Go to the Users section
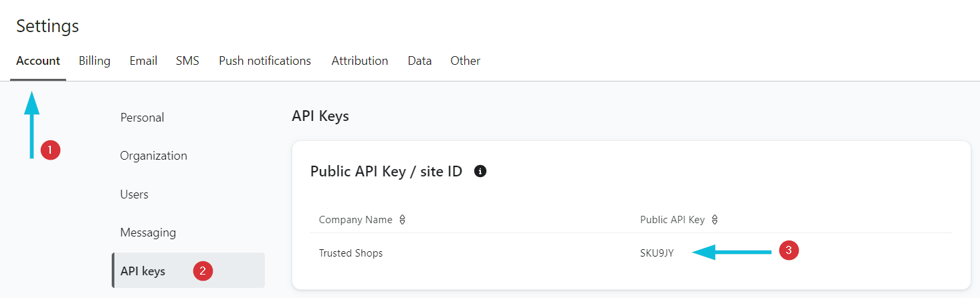 (134, 194)
